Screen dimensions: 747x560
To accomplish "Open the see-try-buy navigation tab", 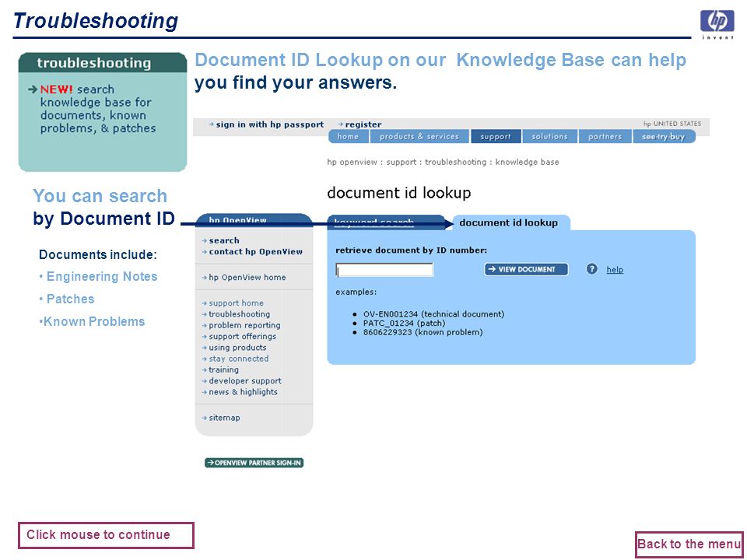I will click(663, 137).
